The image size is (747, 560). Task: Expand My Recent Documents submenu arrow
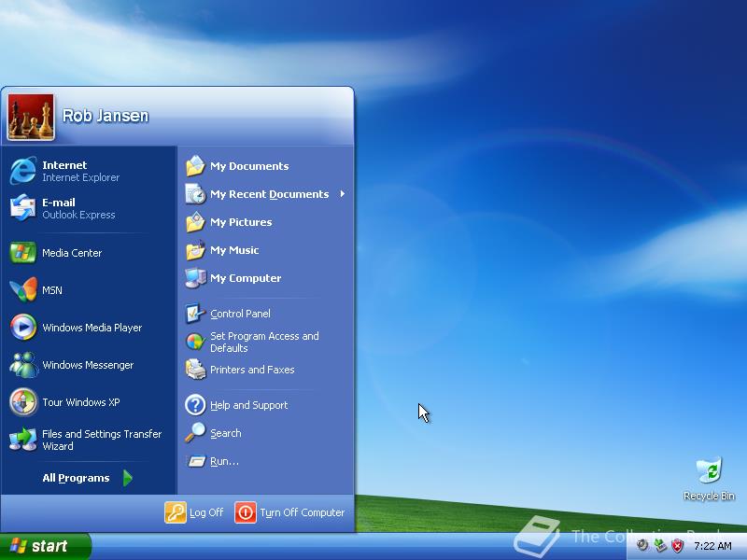tap(342, 194)
